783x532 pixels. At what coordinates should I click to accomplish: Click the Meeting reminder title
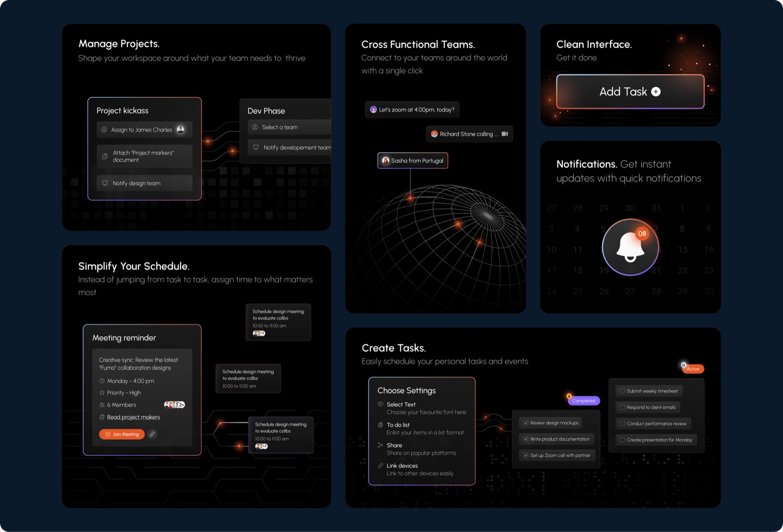(x=124, y=338)
